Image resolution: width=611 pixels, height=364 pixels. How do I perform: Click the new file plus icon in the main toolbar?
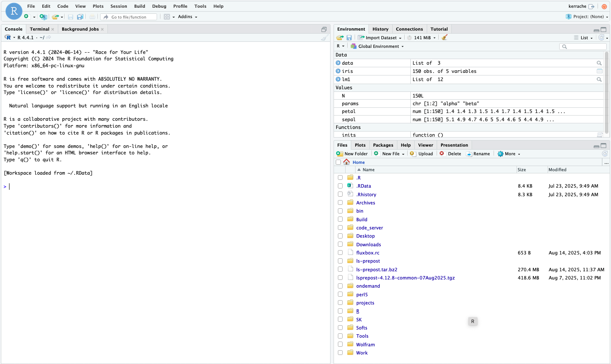(26, 16)
